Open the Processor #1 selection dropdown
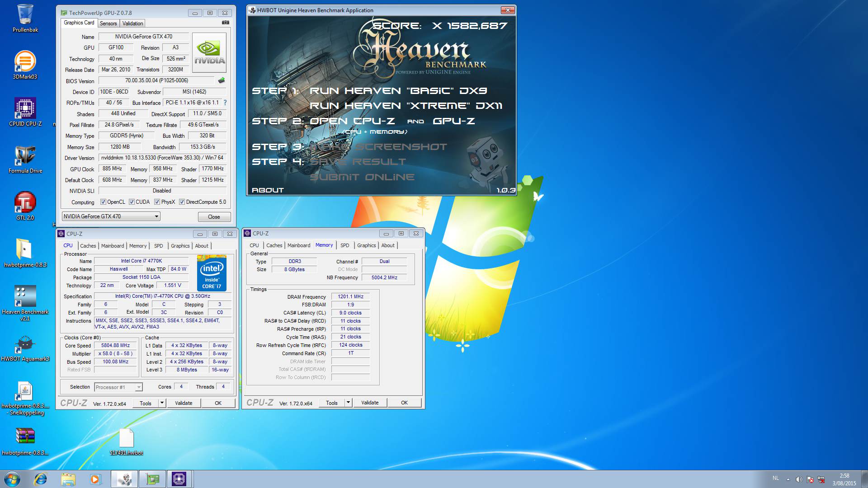This screenshot has width=868, height=488. [x=118, y=387]
